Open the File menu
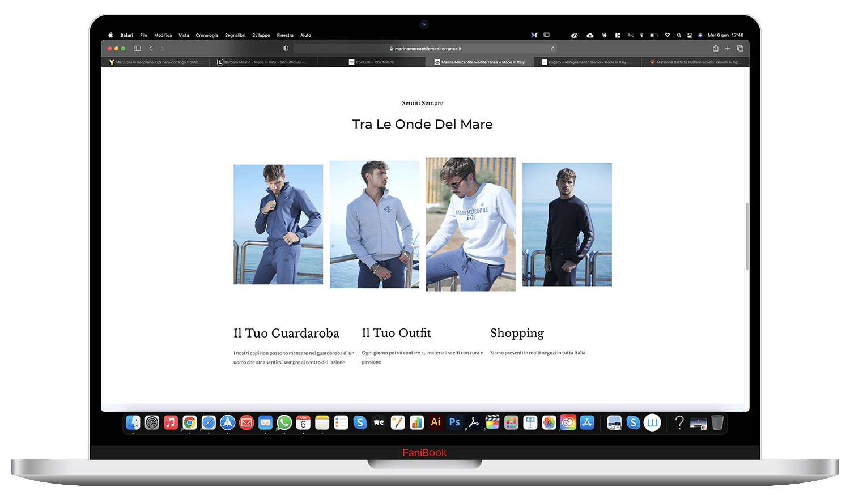850x504 pixels. click(144, 35)
